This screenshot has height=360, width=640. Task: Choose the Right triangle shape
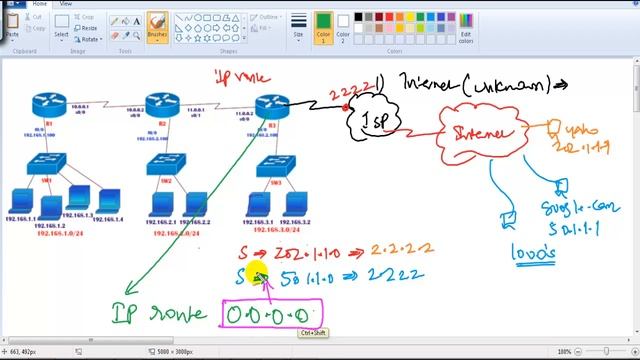[x=179, y=28]
